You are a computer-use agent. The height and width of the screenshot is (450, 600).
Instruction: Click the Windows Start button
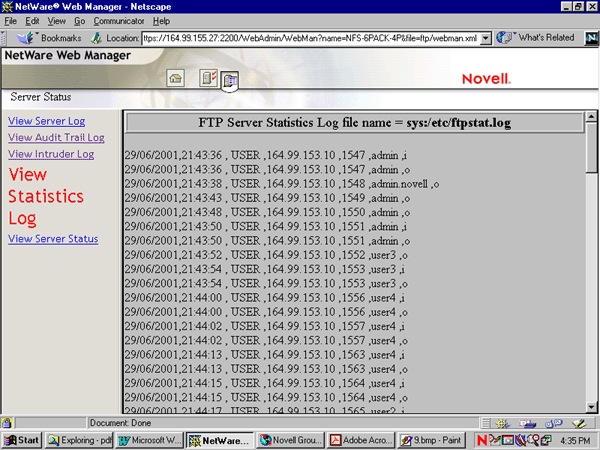pyautogui.click(x=22, y=440)
